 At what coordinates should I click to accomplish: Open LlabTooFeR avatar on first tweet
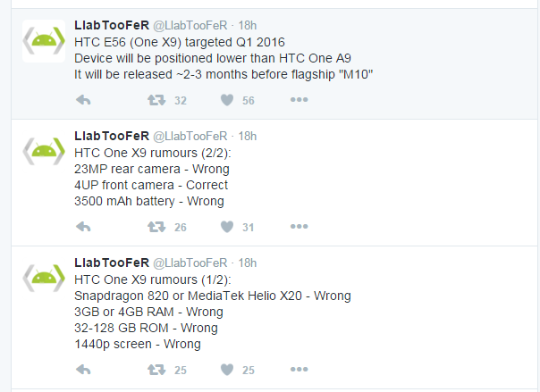(x=44, y=41)
